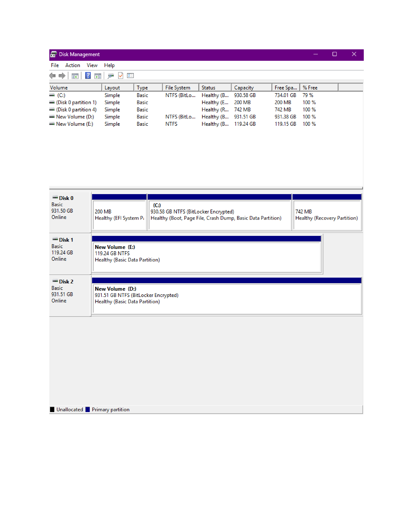Click the Properties checkmark document icon
Viewport: 411px width, 532px height.
point(121,76)
